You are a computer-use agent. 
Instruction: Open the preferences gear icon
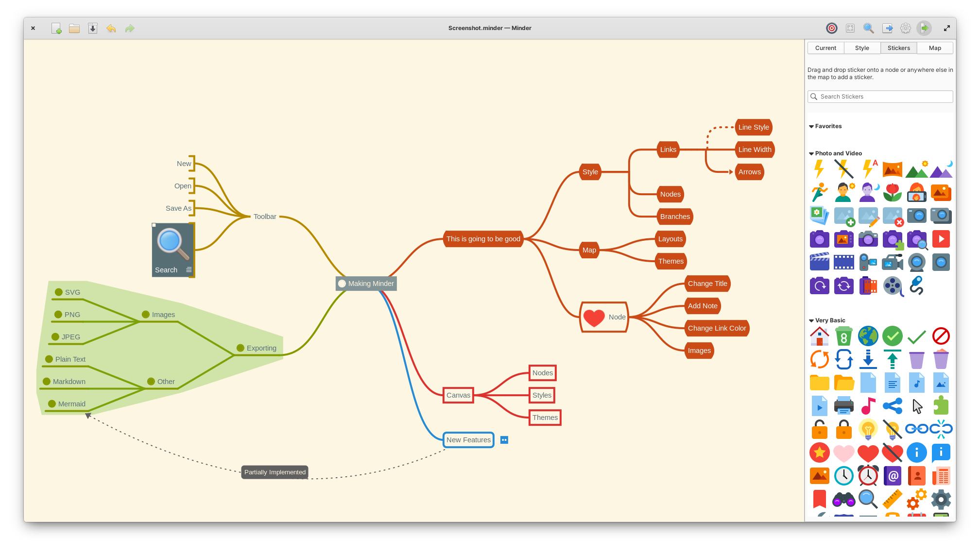[906, 29]
